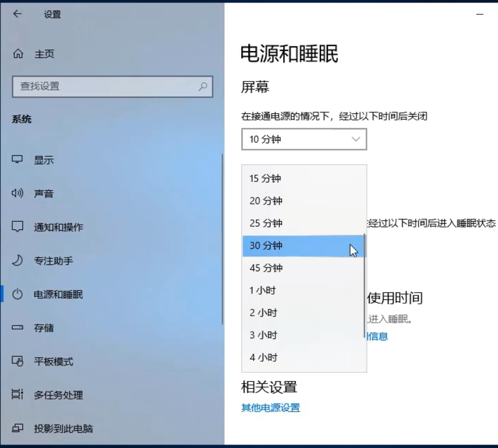Image resolution: width=498 pixels, height=448 pixels.
Task: Select the 存储 (Storage) drive icon
Action: pos(17,328)
